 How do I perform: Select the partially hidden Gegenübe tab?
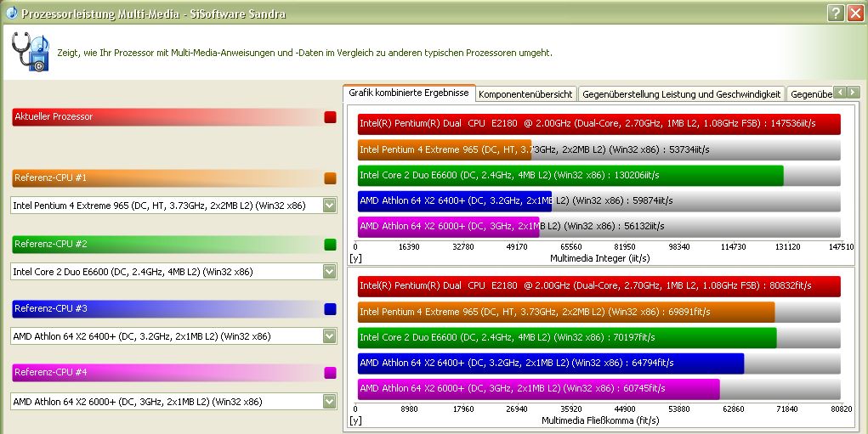[x=810, y=94]
